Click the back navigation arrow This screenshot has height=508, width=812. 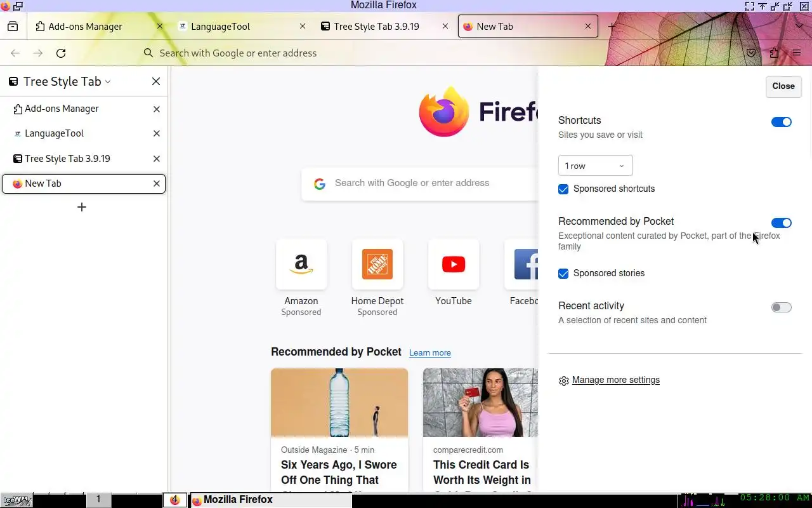click(x=15, y=53)
